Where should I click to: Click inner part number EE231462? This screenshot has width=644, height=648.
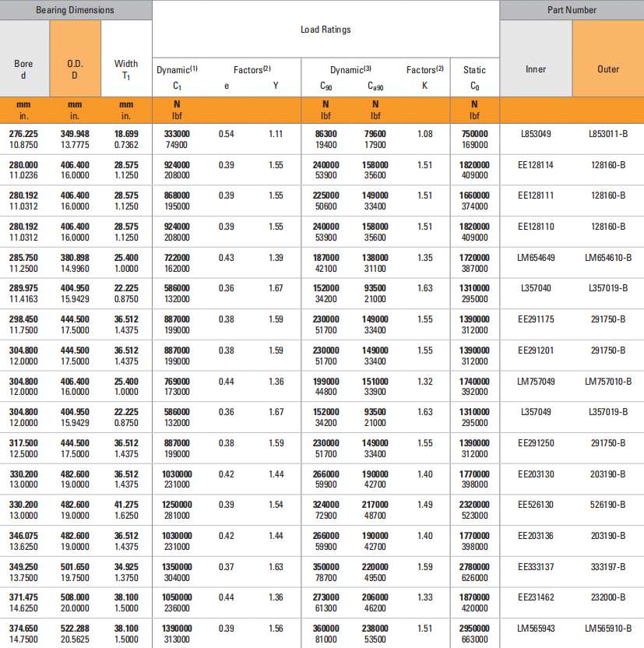pyautogui.click(x=535, y=597)
